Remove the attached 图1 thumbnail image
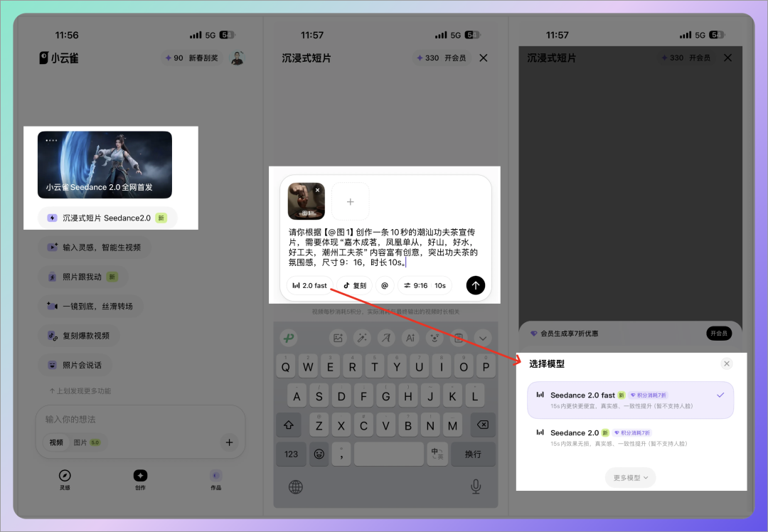This screenshot has height=532, width=768. [x=317, y=191]
